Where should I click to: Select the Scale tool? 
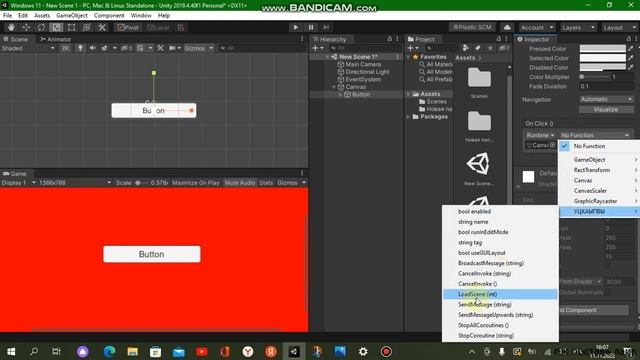pos(56,27)
